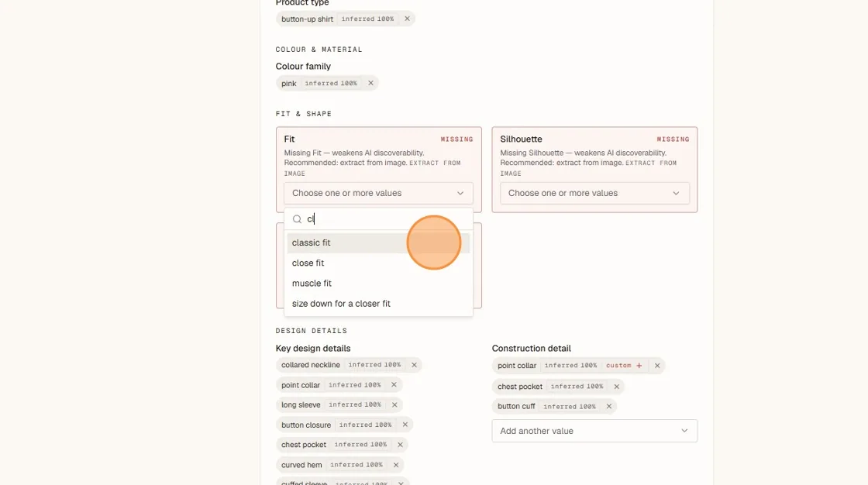This screenshot has height=485, width=868.
Task: Click the MISSING badge on Fit card
Action: click(456, 139)
